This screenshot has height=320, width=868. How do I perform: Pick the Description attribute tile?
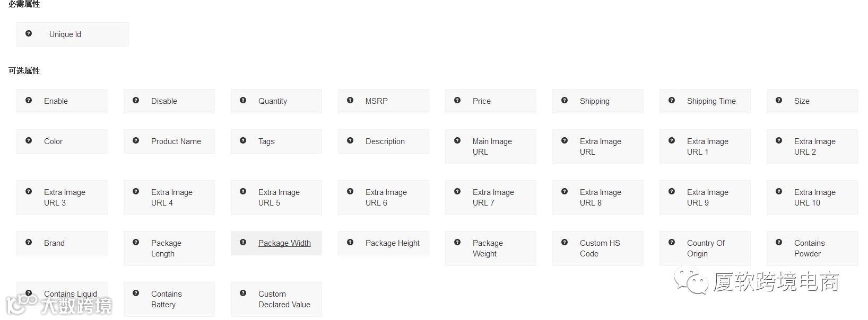pos(384,141)
